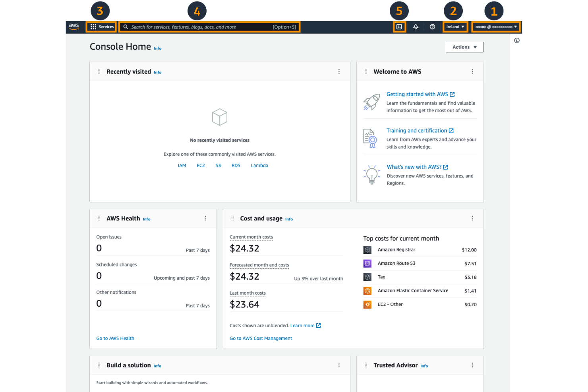Click the Training and certification badge icon
The image size is (588, 392).
pos(369,138)
